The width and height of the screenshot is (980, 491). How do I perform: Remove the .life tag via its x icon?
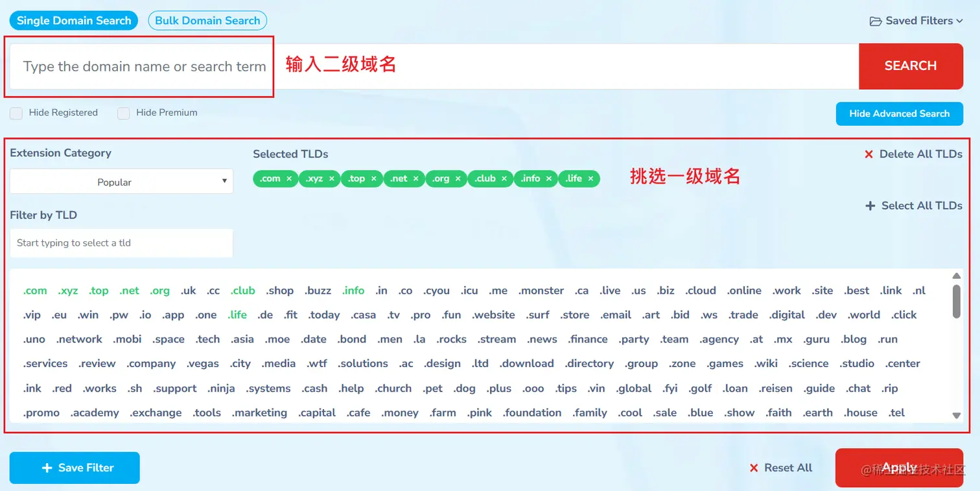point(590,178)
